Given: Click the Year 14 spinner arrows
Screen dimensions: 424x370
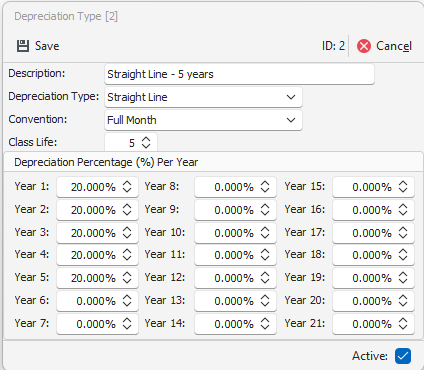Looking at the screenshot, I should click(265, 324).
